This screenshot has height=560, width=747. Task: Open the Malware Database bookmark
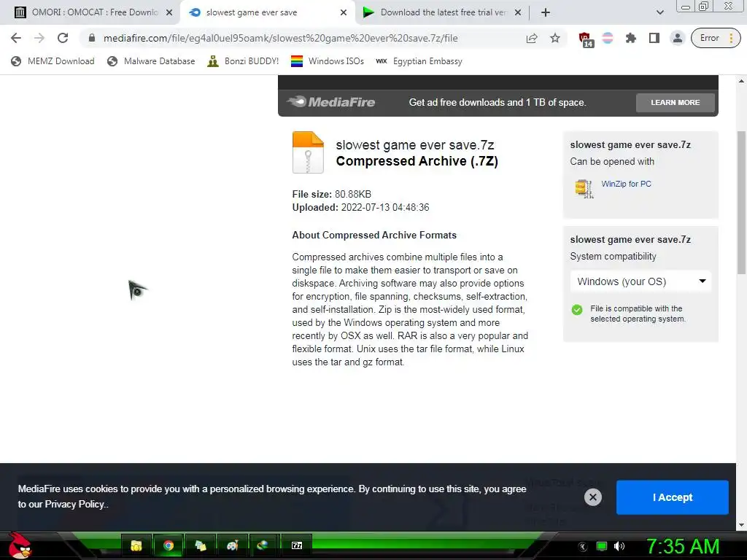[151, 61]
